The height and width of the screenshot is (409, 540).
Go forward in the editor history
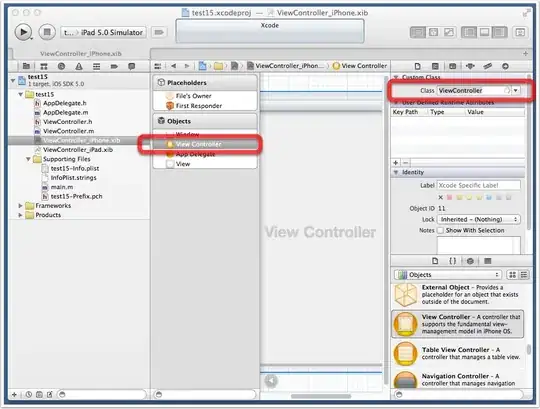(187, 66)
